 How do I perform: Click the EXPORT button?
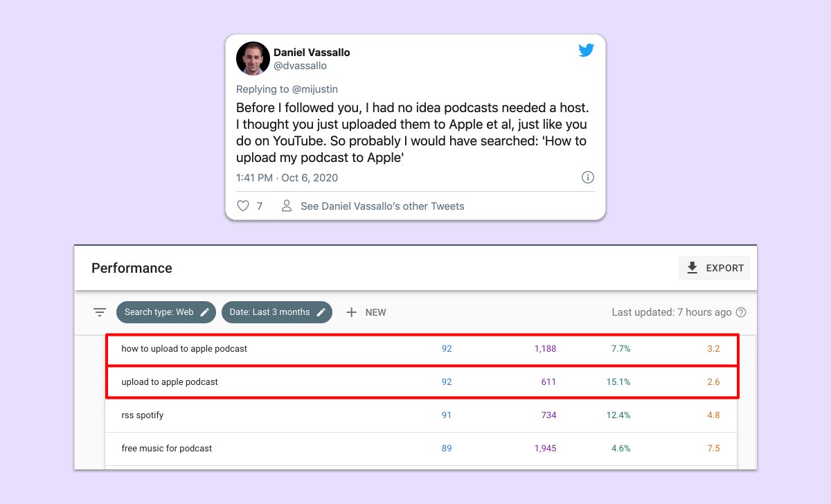tap(714, 268)
